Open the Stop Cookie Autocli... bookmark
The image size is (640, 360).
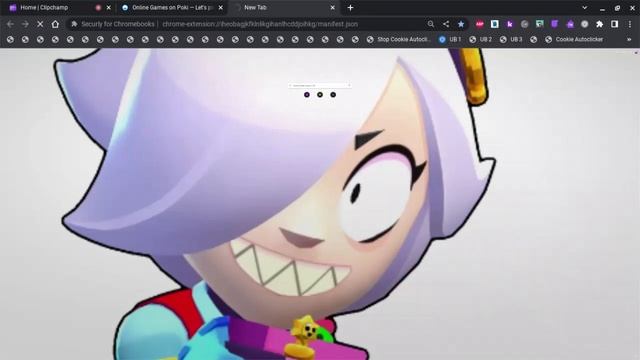(399, 40)
